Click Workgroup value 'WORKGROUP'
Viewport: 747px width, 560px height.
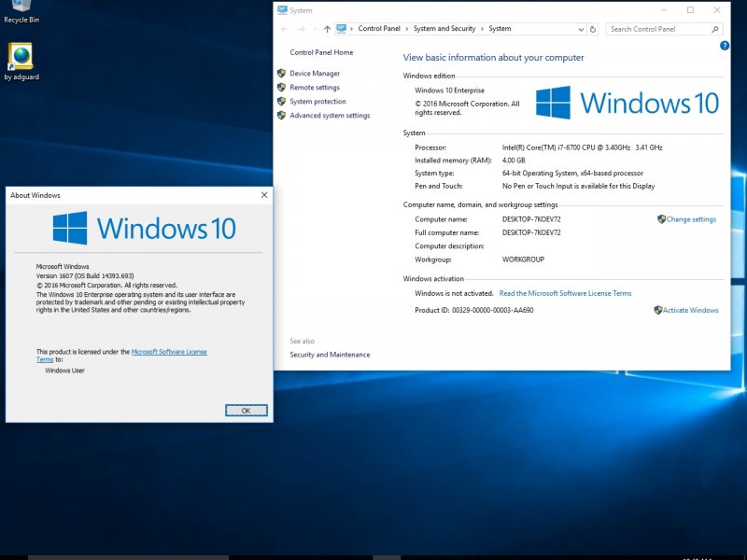click(x=523, y=259)
